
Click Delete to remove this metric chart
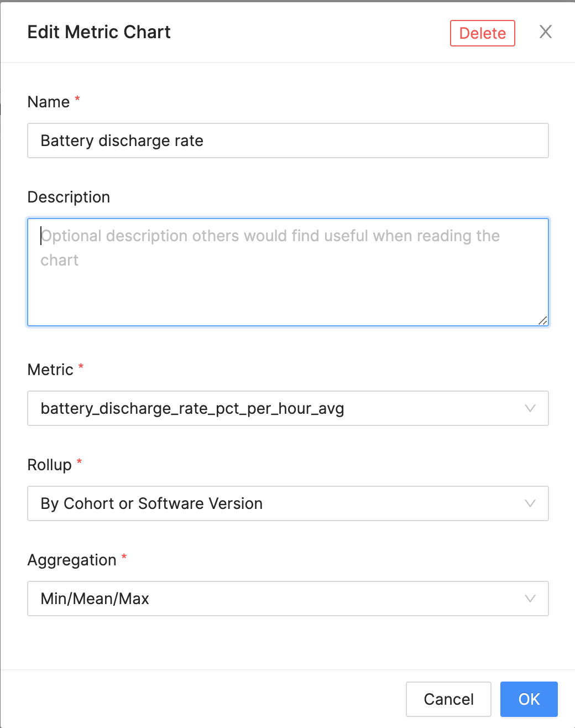[482, 33]
